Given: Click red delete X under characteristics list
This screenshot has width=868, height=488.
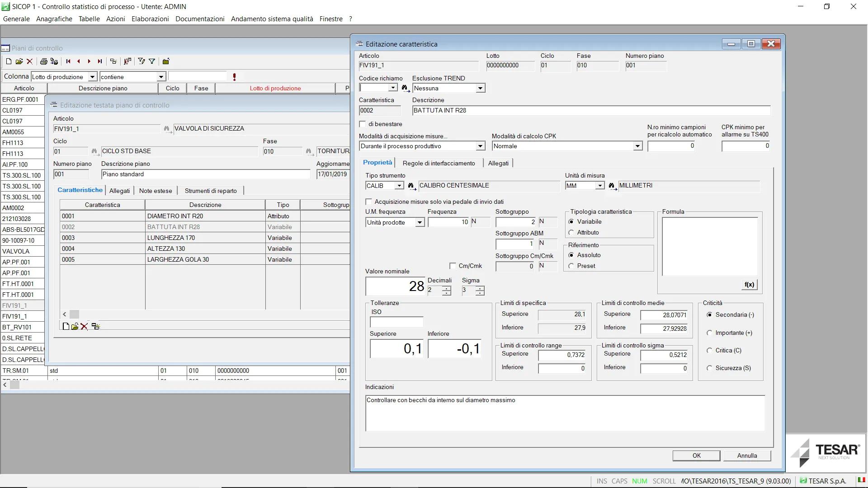Looking at the screenshot, I should coord(84,326).
